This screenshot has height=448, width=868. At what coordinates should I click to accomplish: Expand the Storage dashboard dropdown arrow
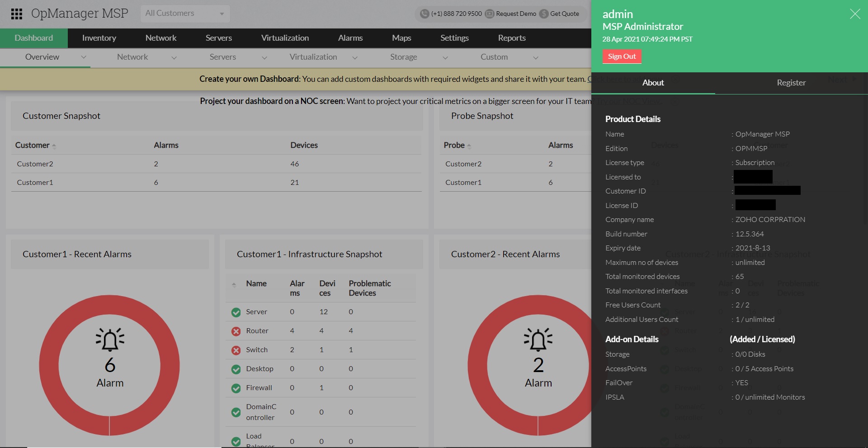click(x=445, y=57)
